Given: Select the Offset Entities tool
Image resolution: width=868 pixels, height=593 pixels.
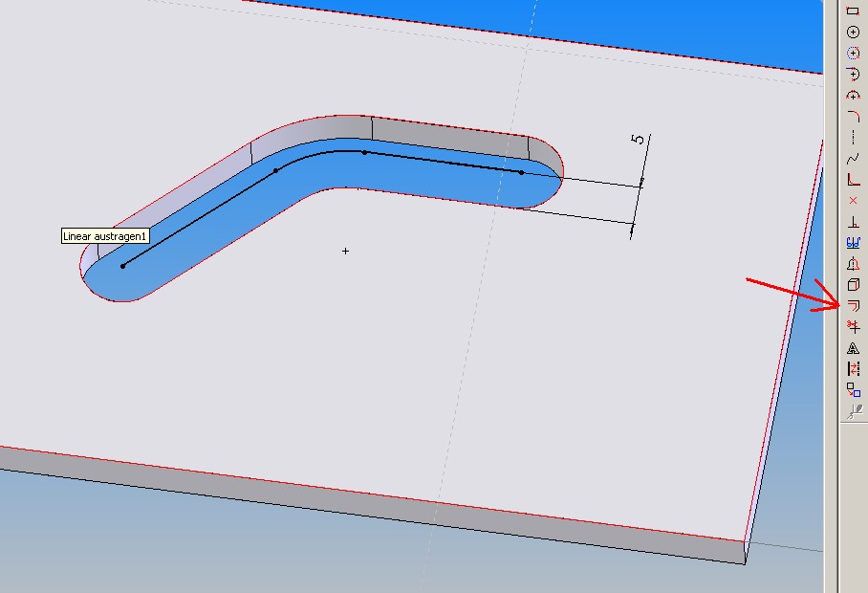Looking at the screenshot, I should click(x=854, y=306).
